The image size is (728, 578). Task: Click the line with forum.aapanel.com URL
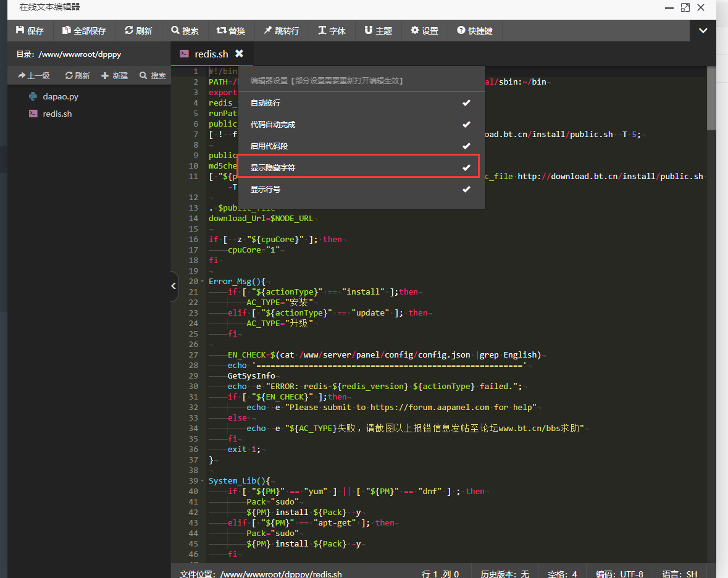pyautogui.click(x=391, y=407)
